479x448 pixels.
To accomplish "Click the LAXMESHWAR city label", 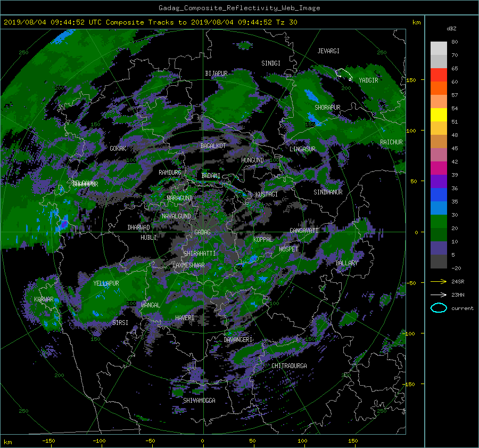I will pos(188,265).
